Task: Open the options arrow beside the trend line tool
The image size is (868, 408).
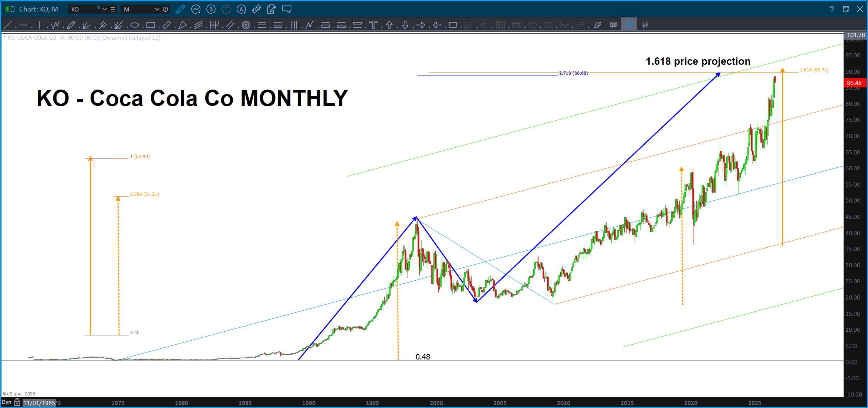Action: coord(16,27)
